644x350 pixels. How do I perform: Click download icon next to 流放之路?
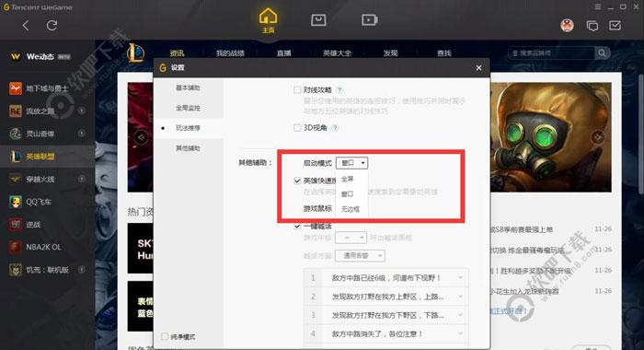[x=81, y=111]
